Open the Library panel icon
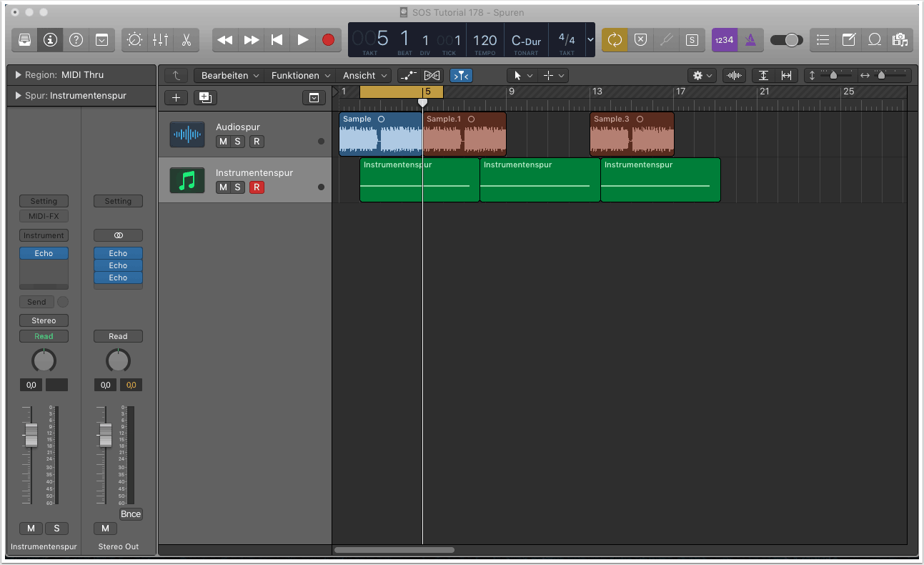 (x=24, y=40)
